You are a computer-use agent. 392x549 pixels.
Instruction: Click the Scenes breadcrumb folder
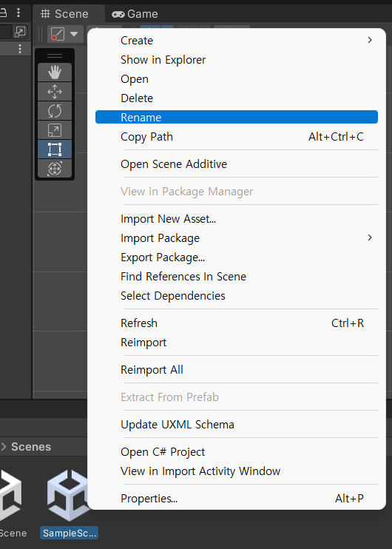point(31,447)
